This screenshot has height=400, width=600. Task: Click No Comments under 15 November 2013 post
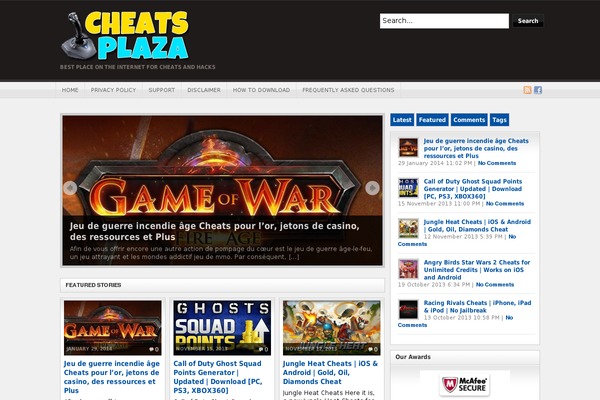click(505, 204)
